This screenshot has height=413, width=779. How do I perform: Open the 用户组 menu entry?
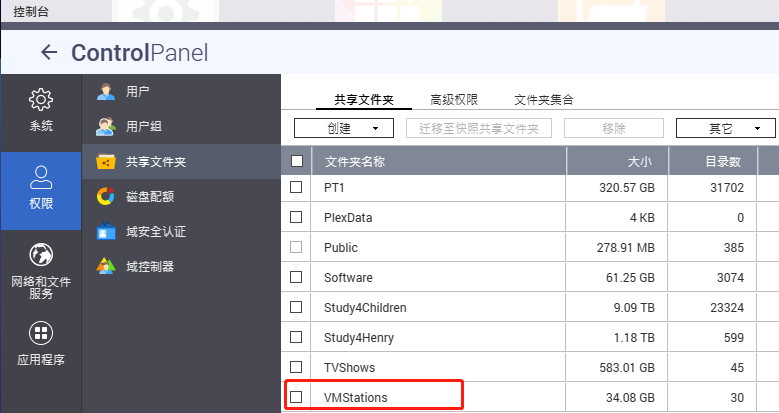coord(181,127)
